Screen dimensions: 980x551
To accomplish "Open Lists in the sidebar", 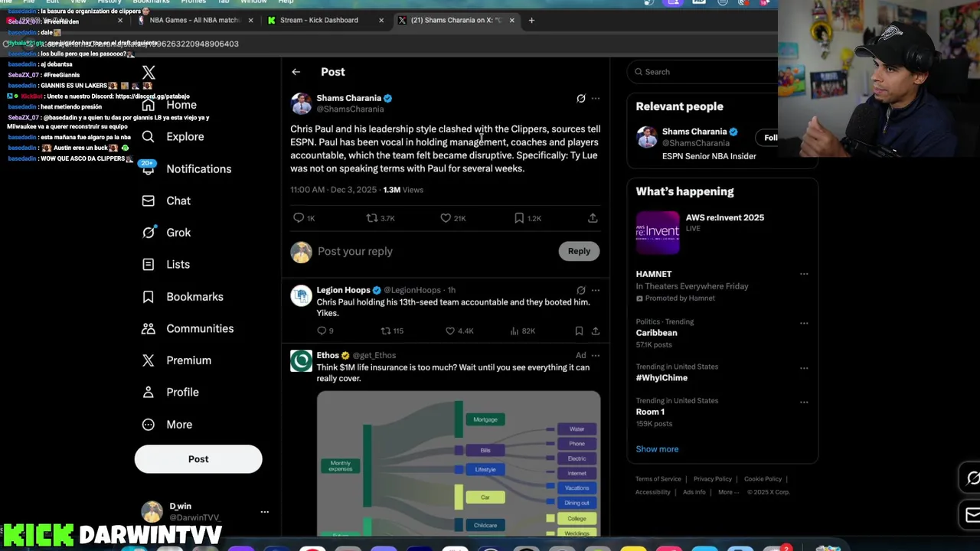I will [165, 265].
